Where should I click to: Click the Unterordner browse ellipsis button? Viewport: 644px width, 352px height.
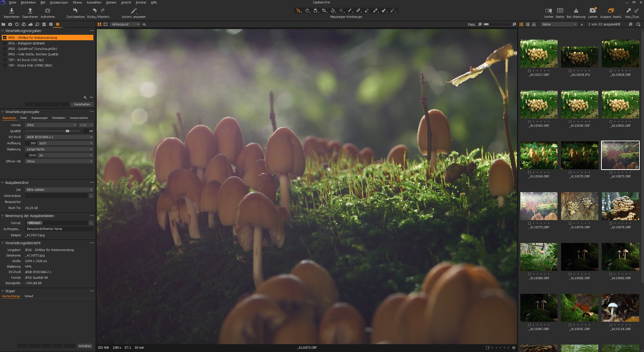(91, 196)
